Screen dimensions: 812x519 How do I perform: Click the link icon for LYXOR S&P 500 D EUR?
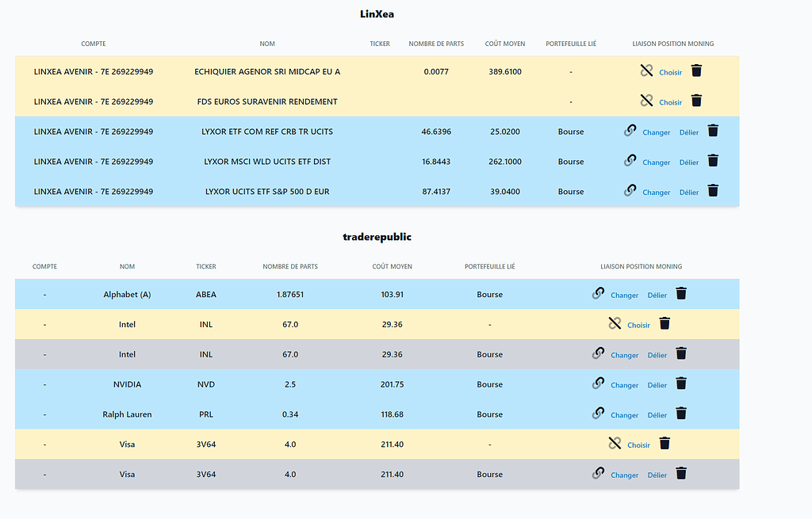[630, 190]
